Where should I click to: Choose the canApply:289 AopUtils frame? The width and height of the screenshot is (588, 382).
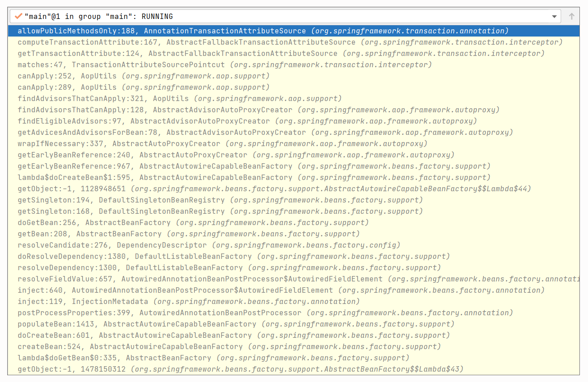143,87
